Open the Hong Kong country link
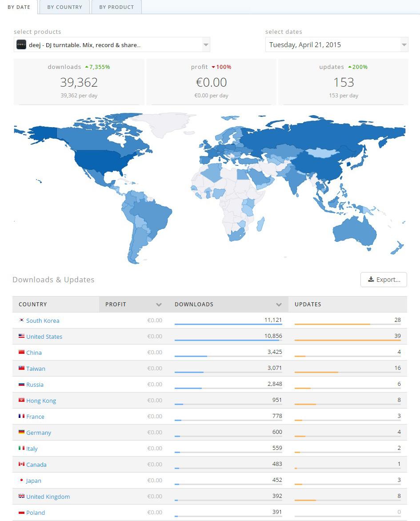420x521 pixels. (41, 401)
